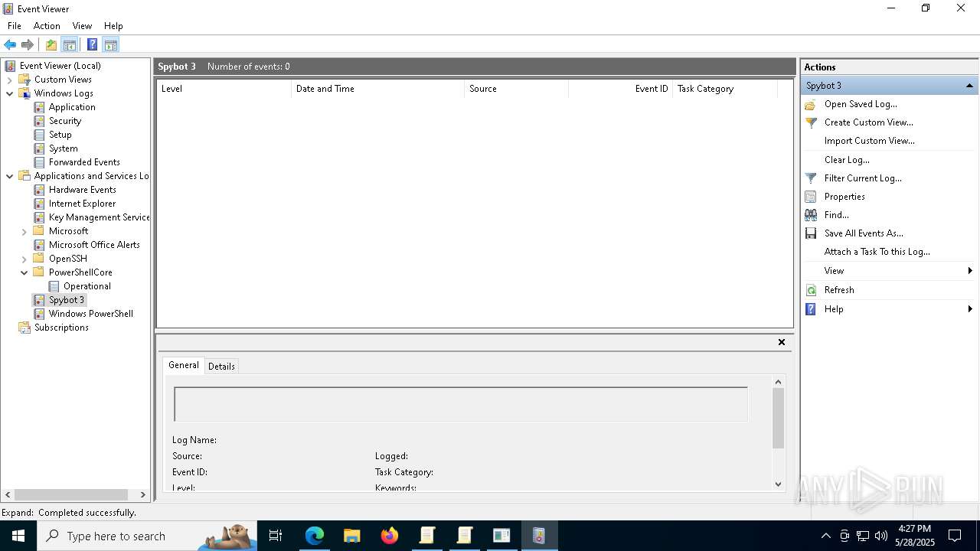
Task: Open File Explorer from the taskbar
Action: [352, 536]
